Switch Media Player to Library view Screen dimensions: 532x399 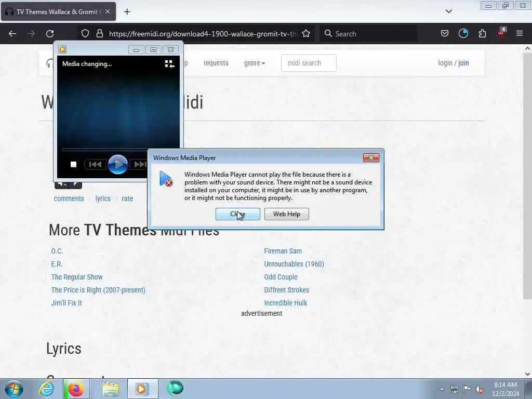(169, 64)
